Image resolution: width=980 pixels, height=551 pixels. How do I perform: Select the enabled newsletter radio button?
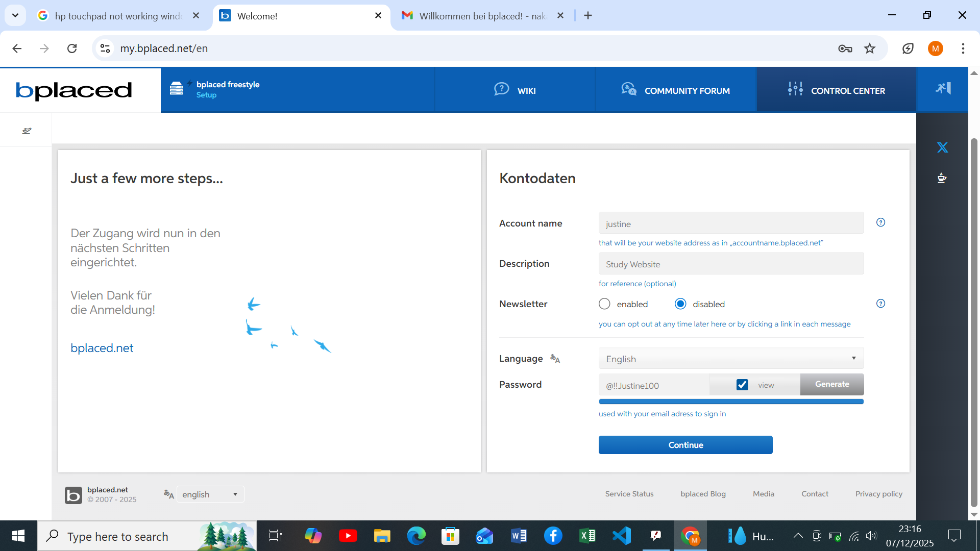604,304
